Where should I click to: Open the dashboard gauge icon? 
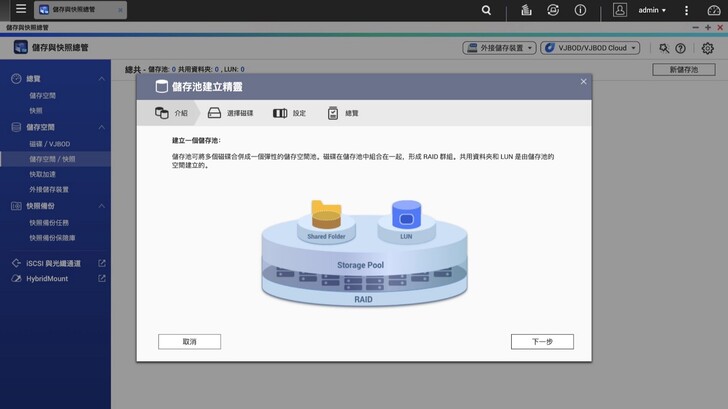pyautogui.click(x=714, y=10)
